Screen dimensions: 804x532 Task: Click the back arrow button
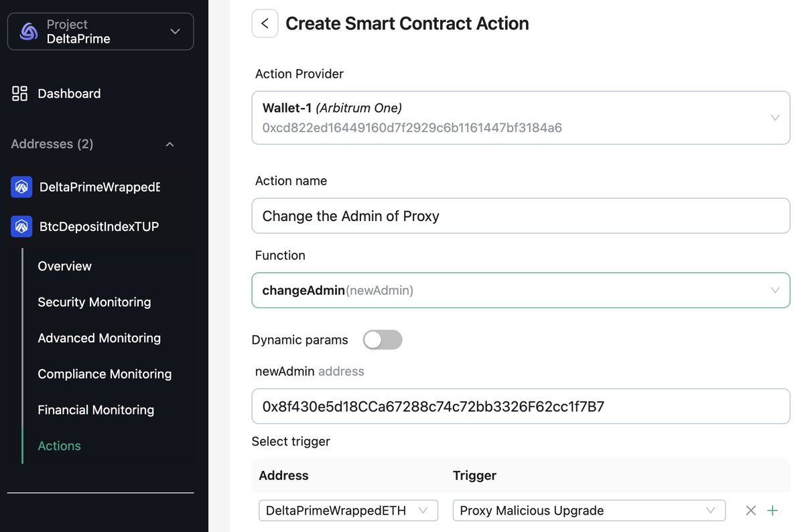(x=265, y=23)
